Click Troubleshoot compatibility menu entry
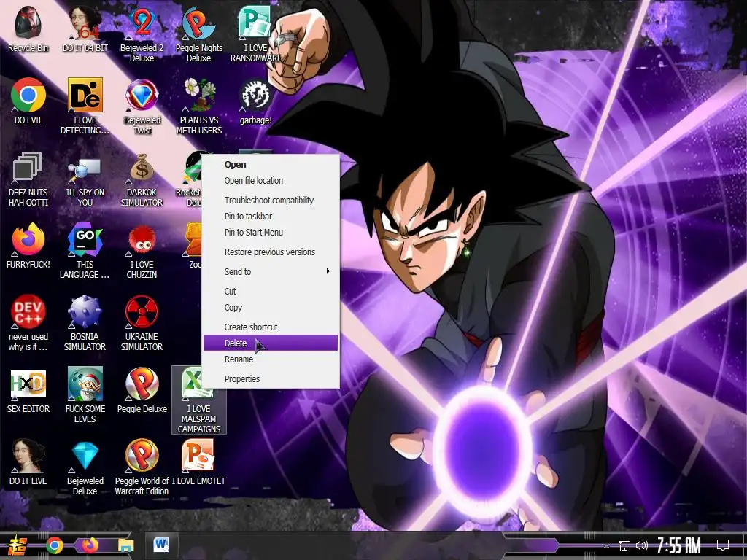Screen dimensions: 747x560 271,200
